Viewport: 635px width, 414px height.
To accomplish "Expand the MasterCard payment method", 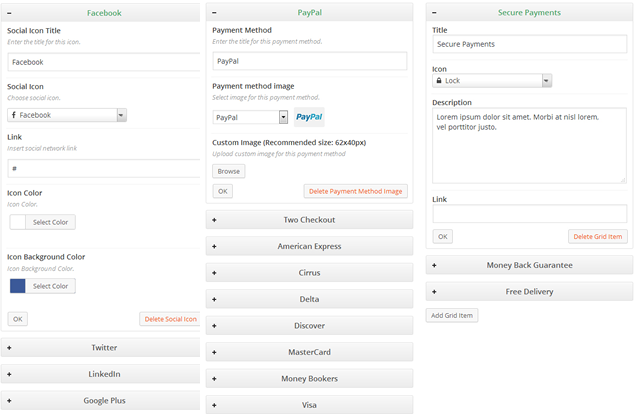I will pos(309,352).
